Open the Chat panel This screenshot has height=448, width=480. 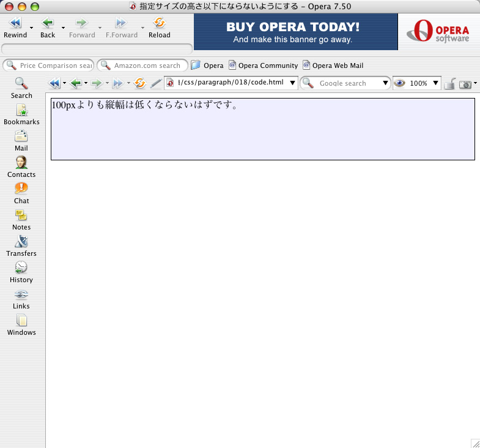pos(21,193)
